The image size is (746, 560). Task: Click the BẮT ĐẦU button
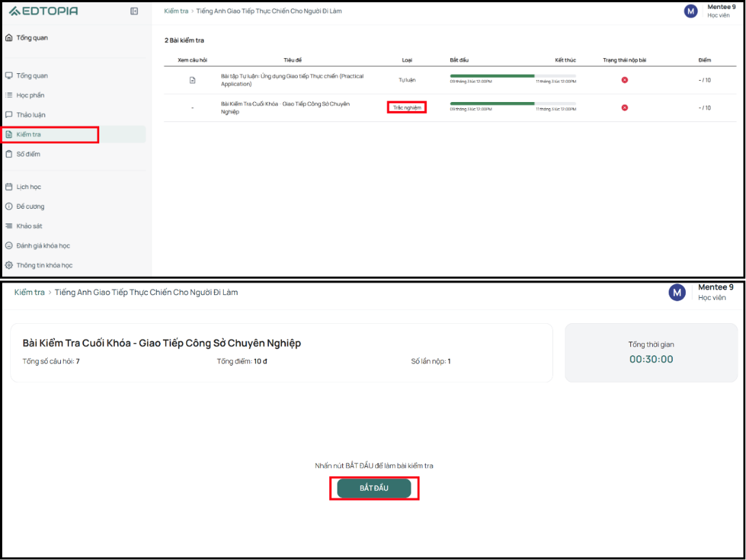click(x=374, y=488)
